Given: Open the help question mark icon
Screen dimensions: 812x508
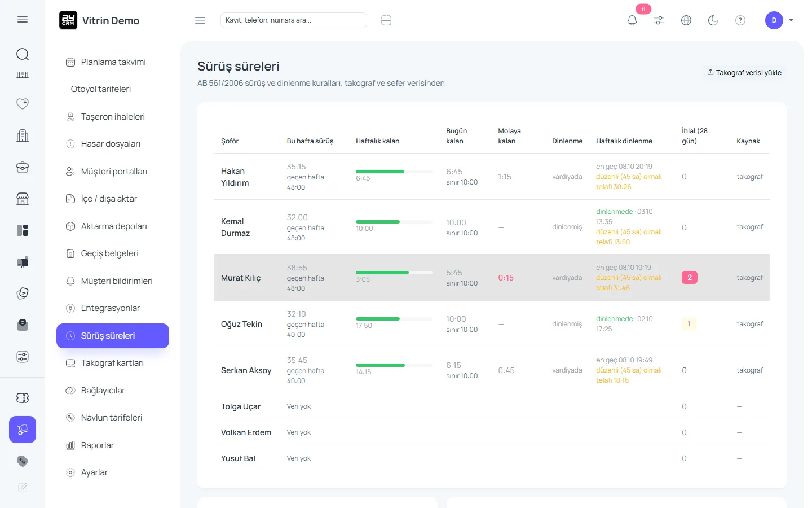Looking at the screenshot, I should coord(740,20).
